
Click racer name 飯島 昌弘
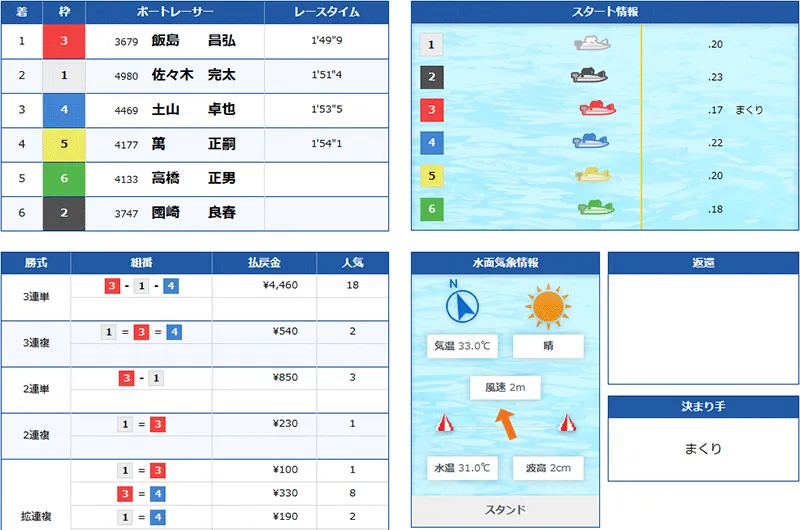(193, 40)
